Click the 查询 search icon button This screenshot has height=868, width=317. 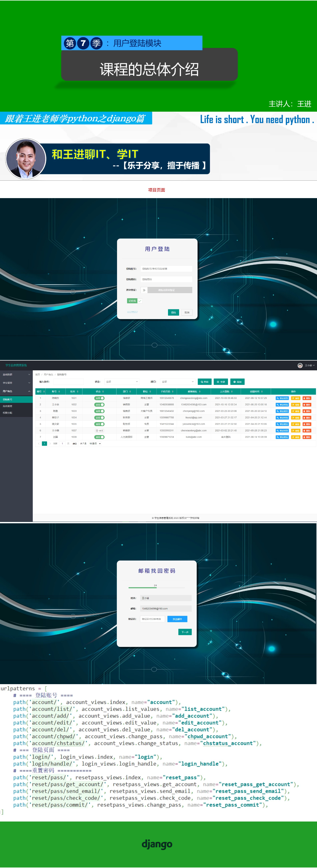[204, 382]
